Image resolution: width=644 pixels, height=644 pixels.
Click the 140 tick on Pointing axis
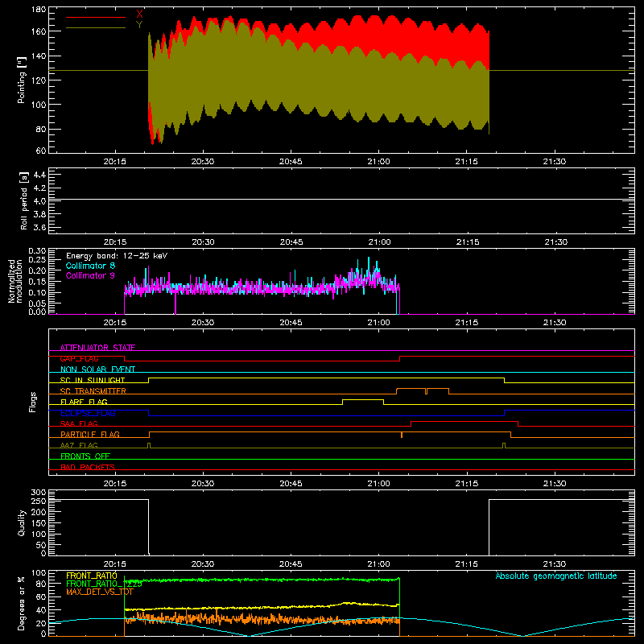[39, 56]
